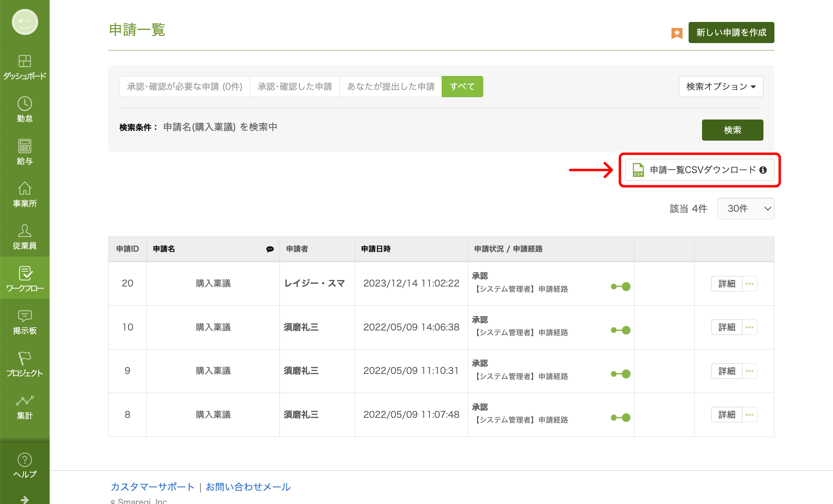
Task: Open the お問い合わせメール link
Action: pos(248,487)
